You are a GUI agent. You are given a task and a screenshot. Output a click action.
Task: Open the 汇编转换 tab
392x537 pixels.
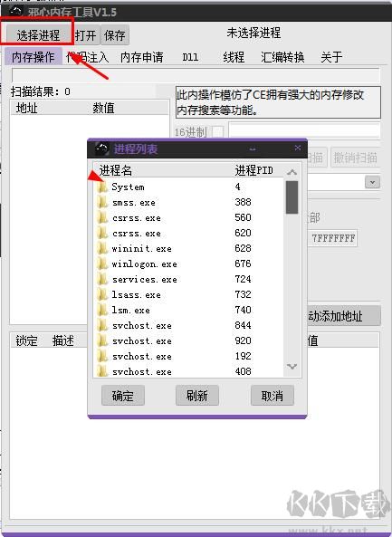[282, 57]
